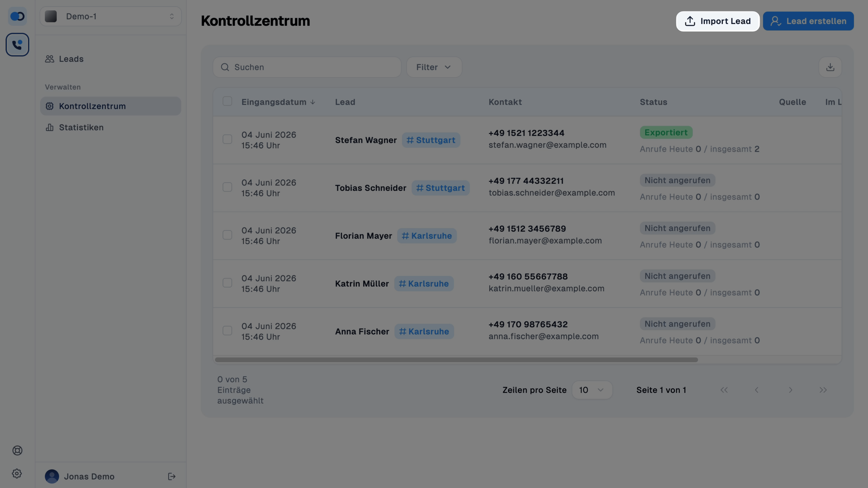Image resolution: width=868 pixels, height=488 pixels.
Task: Click phone number +49 160 55667788
Action: (528, 277)
